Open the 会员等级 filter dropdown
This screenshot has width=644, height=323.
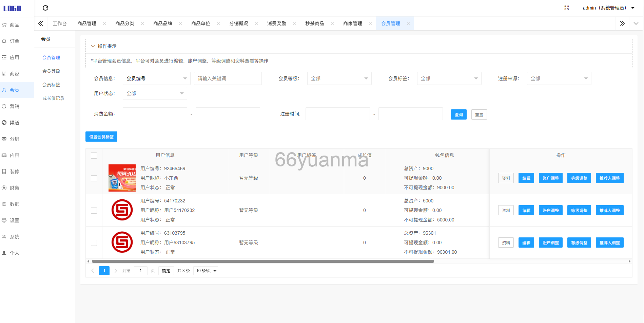[x=339, y=78]
